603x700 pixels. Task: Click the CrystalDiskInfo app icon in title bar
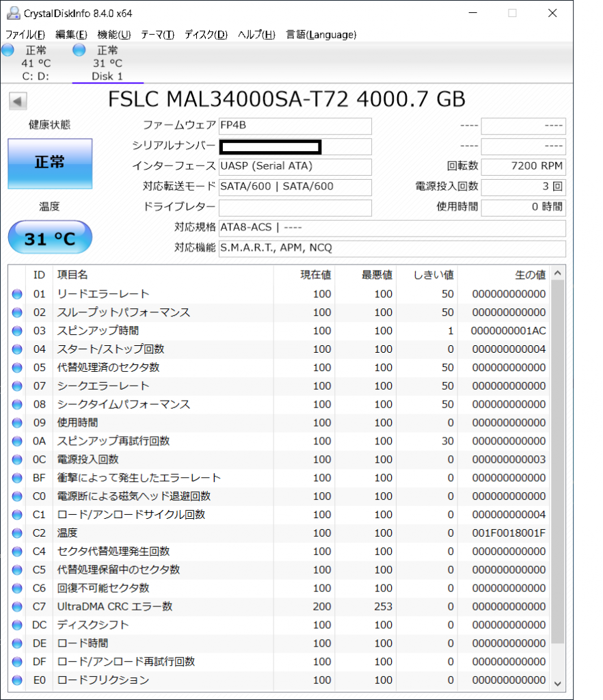pos(14,13)
